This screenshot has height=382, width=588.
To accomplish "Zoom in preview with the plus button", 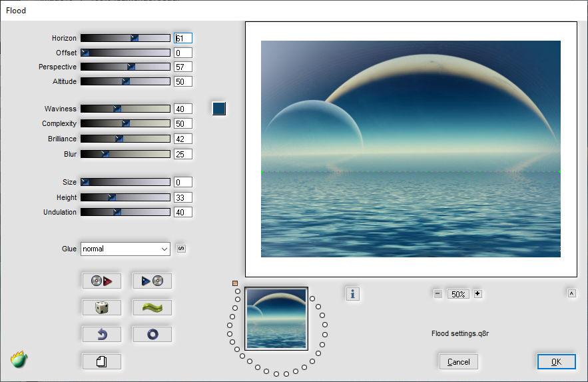I will pyautogui.click(x=477, y=294).
